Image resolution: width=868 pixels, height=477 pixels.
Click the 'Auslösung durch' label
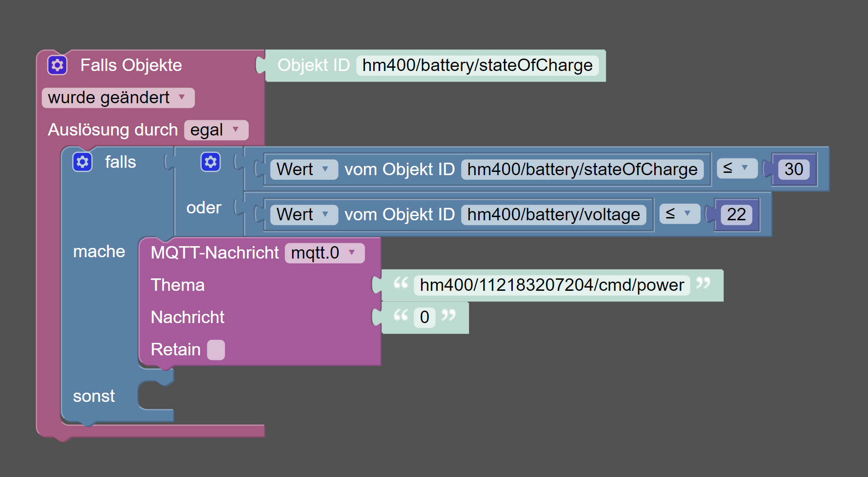[x=113, y=130]
